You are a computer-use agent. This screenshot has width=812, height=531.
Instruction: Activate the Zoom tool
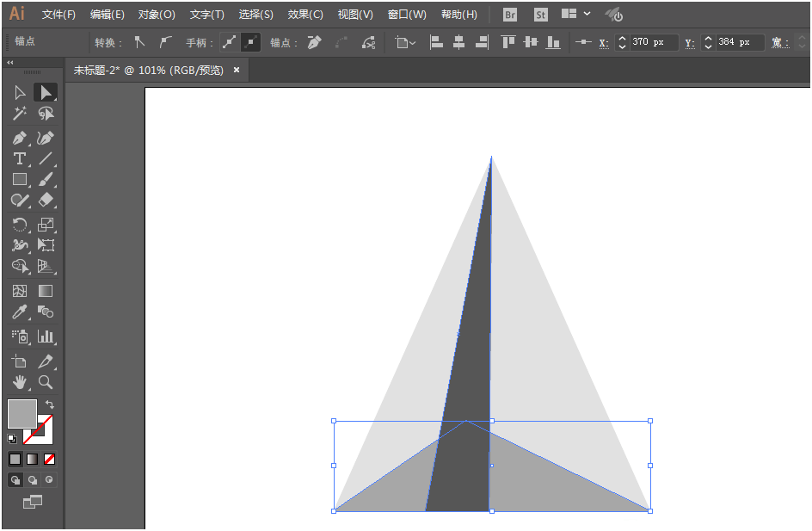46,382
